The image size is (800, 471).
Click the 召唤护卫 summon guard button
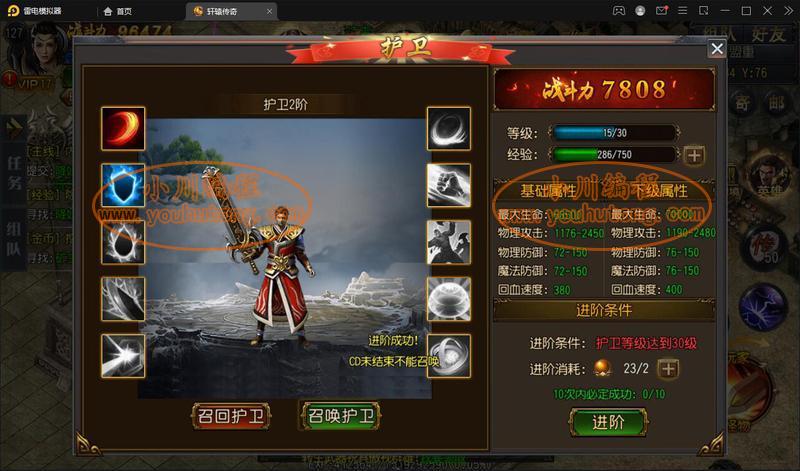point(341,416)
